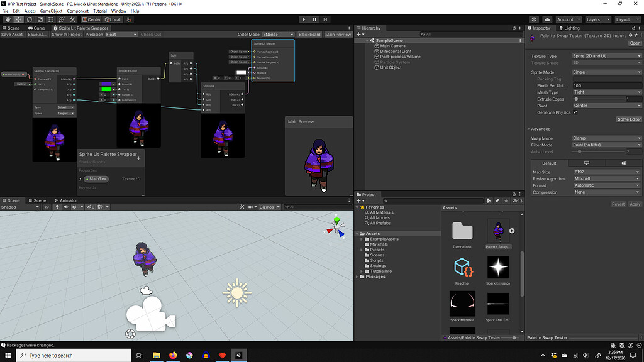Toggle scene lighting in the Scene view
The image size is (644, 362).
click(58, 207)
